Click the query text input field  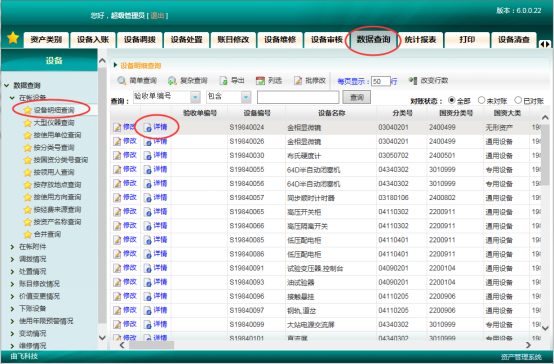click(298, 97)
